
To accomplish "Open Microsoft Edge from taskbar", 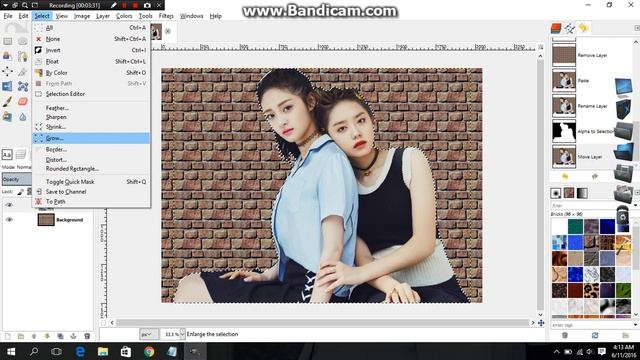I will tap(80, 351).
